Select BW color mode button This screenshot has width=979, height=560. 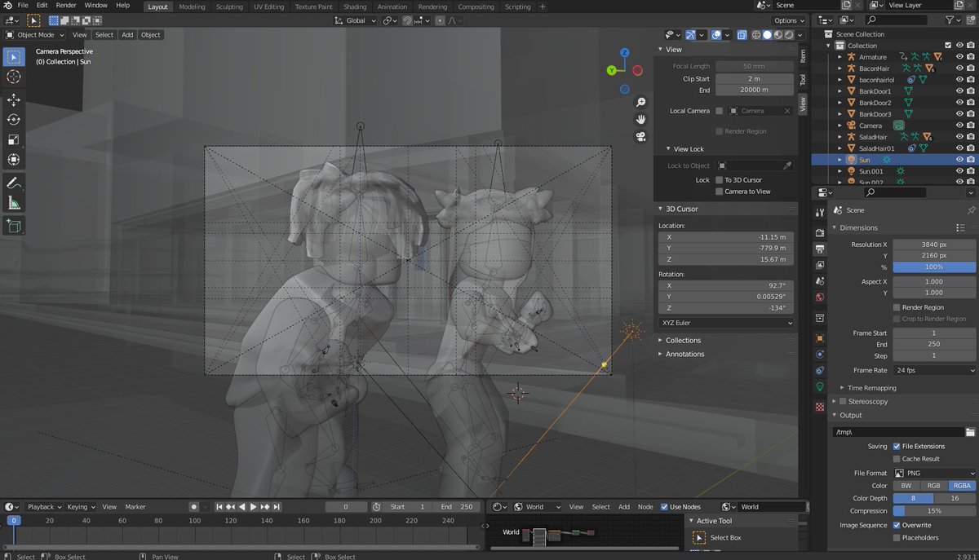[x=906, y=485]
